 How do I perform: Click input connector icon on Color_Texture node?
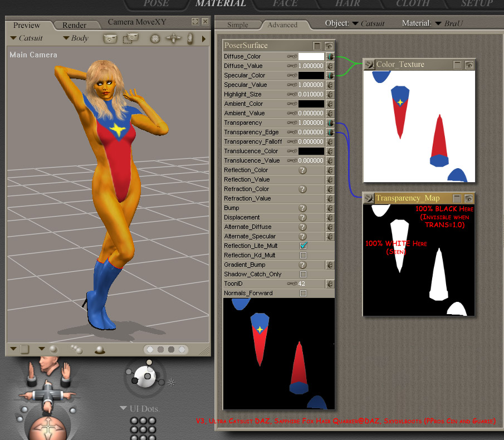tap(369, 65)
